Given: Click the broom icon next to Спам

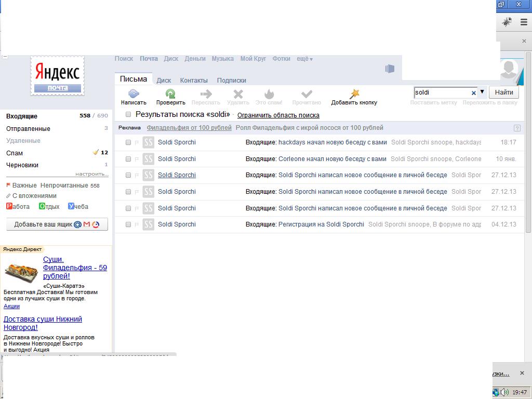Looking at the screenshot, I should click(96, 152).
